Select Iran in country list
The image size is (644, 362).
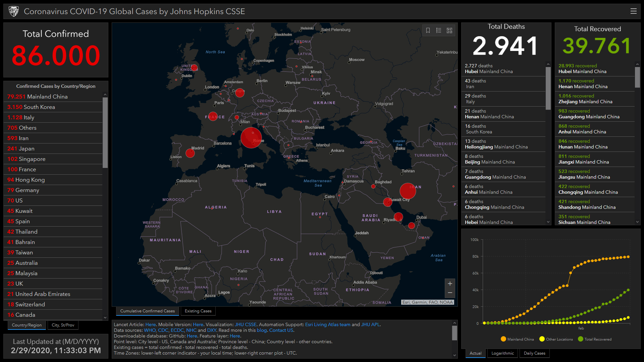[53, 138]
